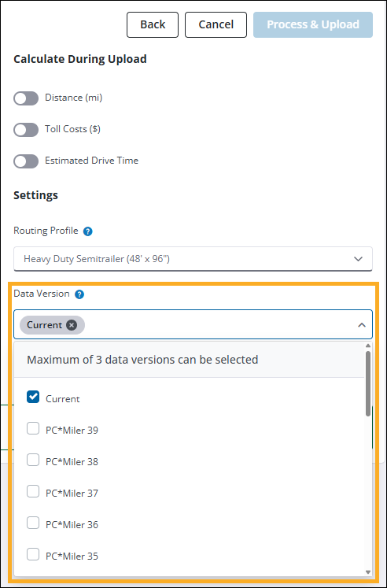The height and width of the screenshot is (588, 387).
Task: Turn on Estimated Drive Time switch
Action: pos(26,161)
